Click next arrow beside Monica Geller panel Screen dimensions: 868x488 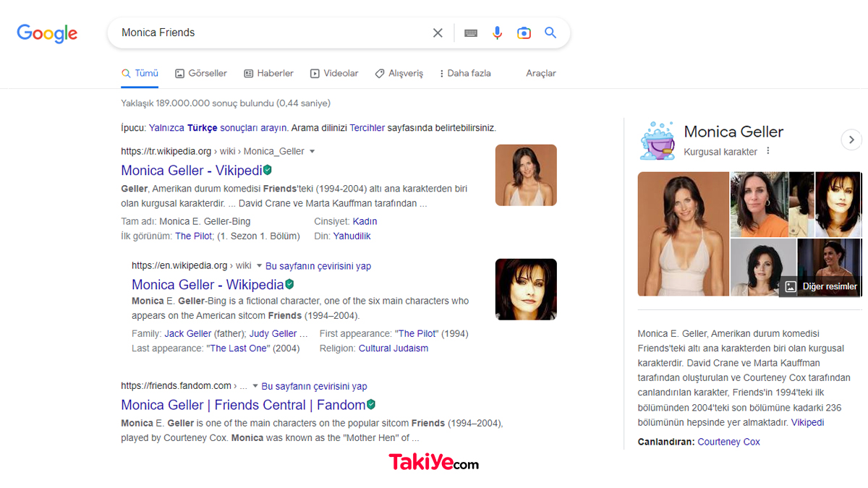pyautogui.click(x=851, y=140)
